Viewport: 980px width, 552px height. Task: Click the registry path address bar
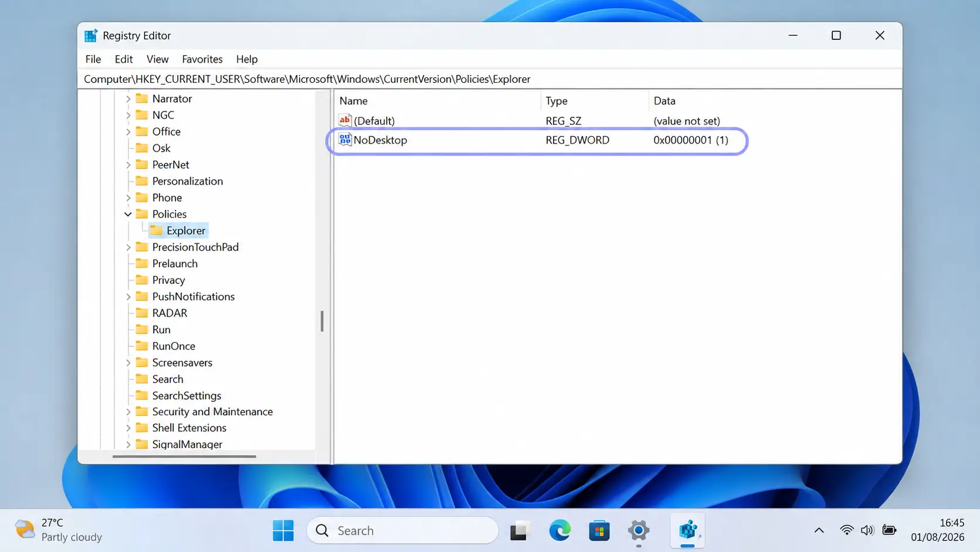tap(490, 79)
